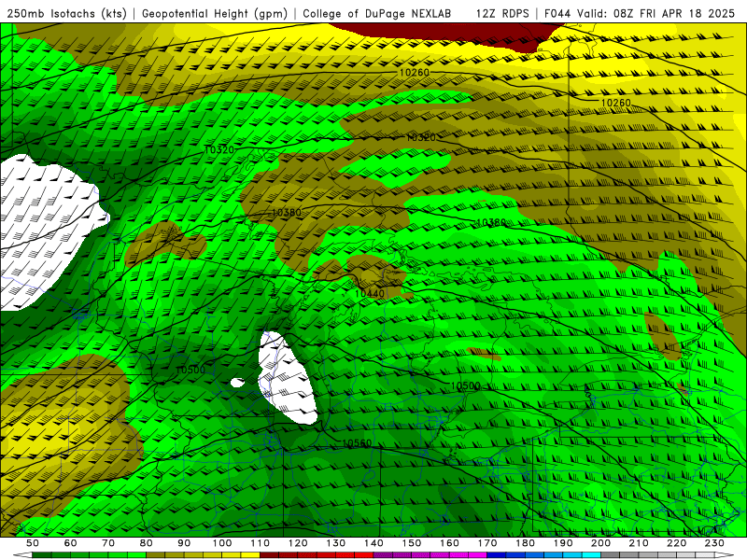
Task: Click the 130 value on the color scale
Action: (x=336, y=543)
